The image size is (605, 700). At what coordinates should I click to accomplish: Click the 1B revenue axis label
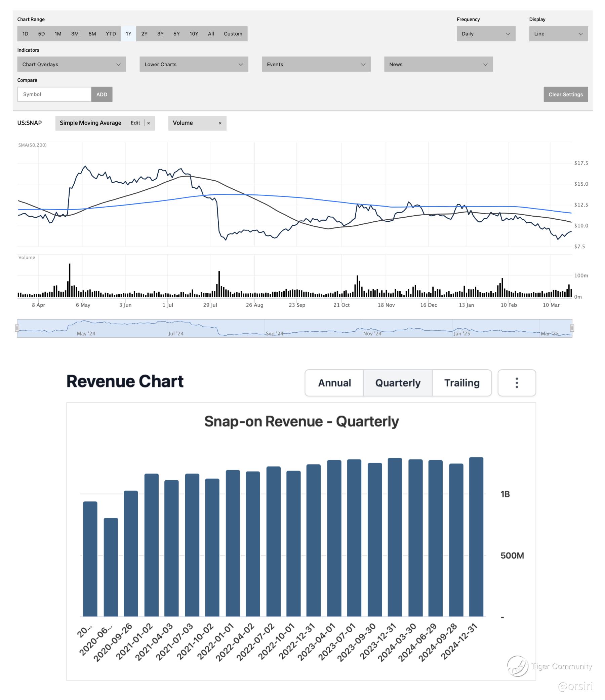505,494
